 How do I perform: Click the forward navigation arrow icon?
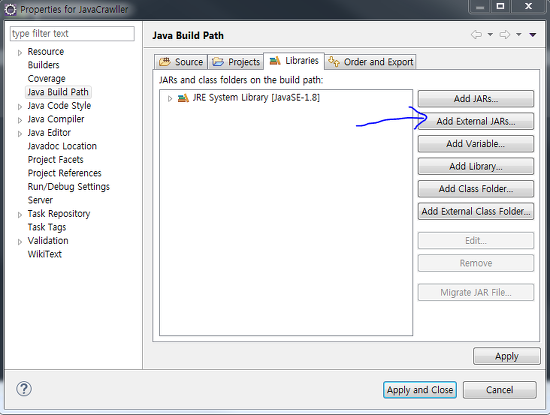[505, 34]
